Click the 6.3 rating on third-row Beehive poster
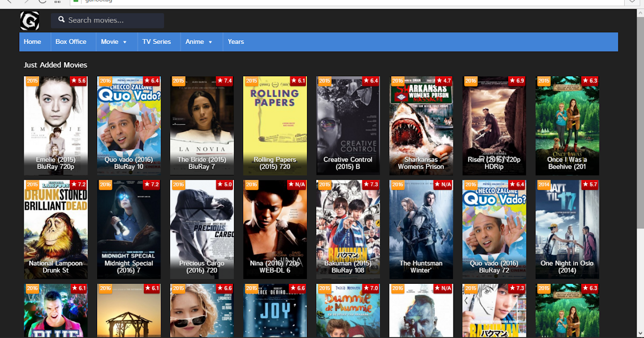644x338 pixels. pyautogui.click(x=589, y=289)
